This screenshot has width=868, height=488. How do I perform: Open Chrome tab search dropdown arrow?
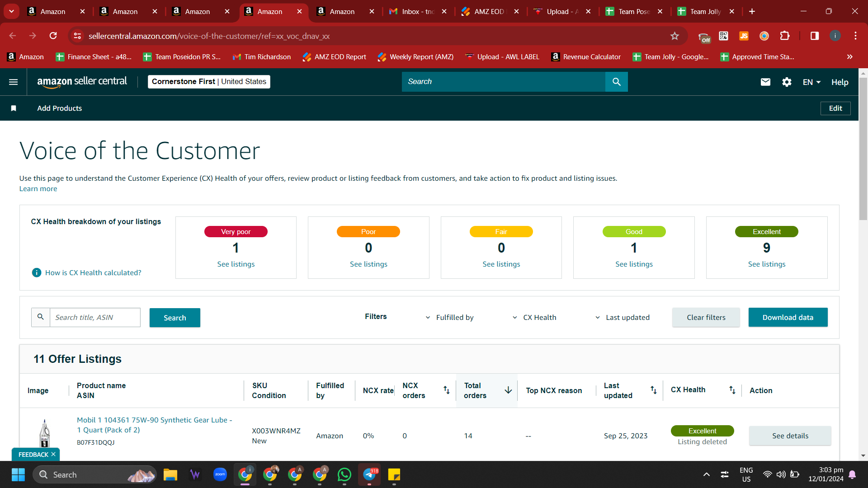click(11, 11)
